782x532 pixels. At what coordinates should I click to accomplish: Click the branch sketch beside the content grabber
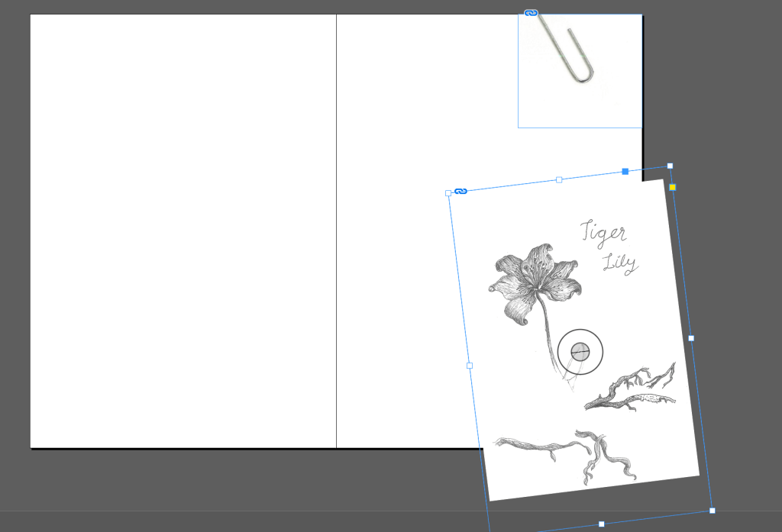(632, 388)
